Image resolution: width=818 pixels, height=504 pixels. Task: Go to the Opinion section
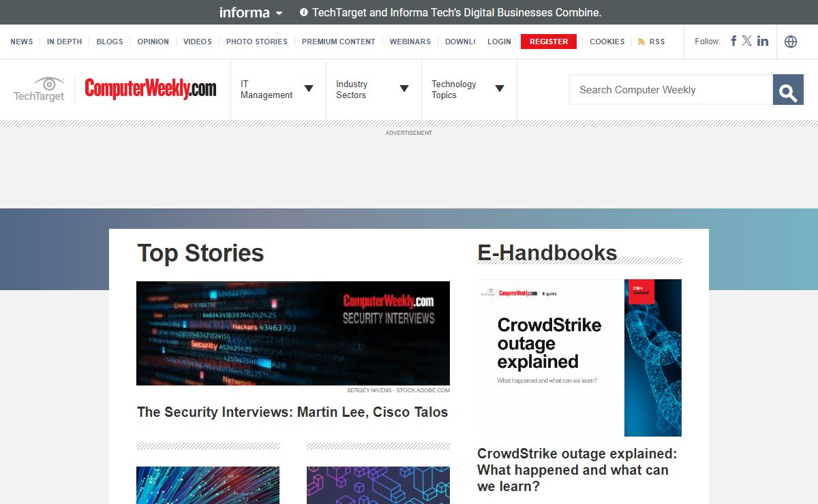pyautogui.click(x=153, y=42)
